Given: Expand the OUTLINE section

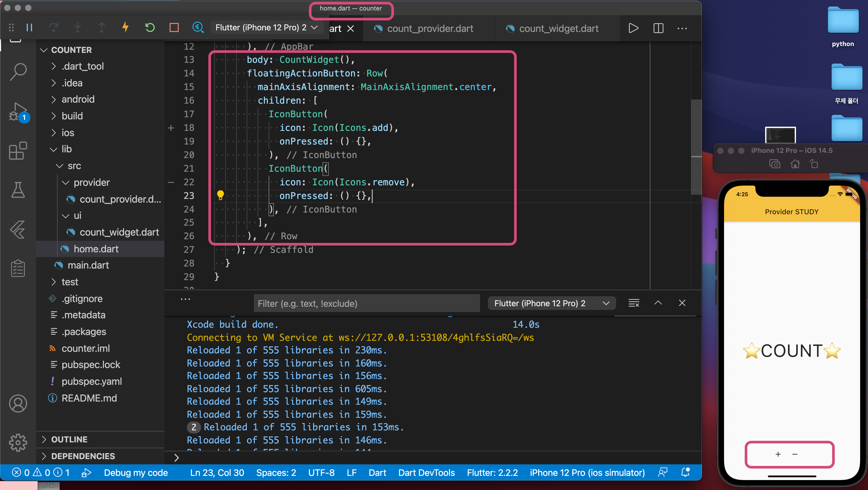Looking at the screenshot, I should click(x=69, y=439).
